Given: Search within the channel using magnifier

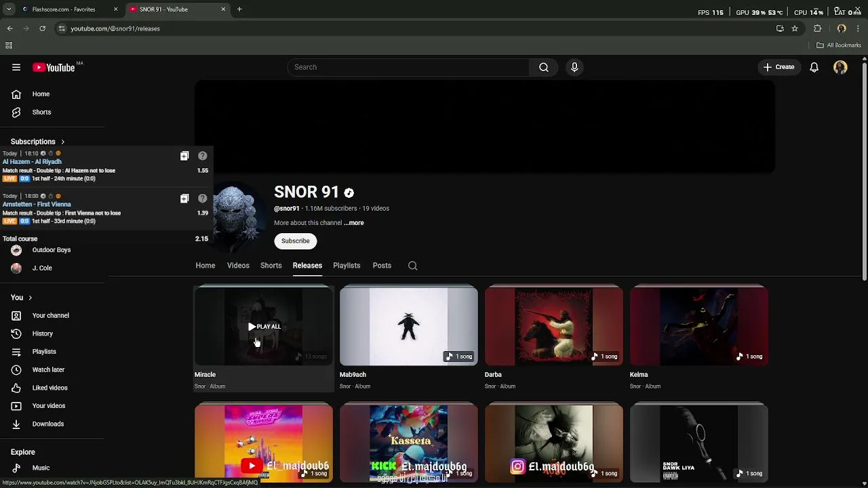Looking at the screenshot, I should [412, 266].
